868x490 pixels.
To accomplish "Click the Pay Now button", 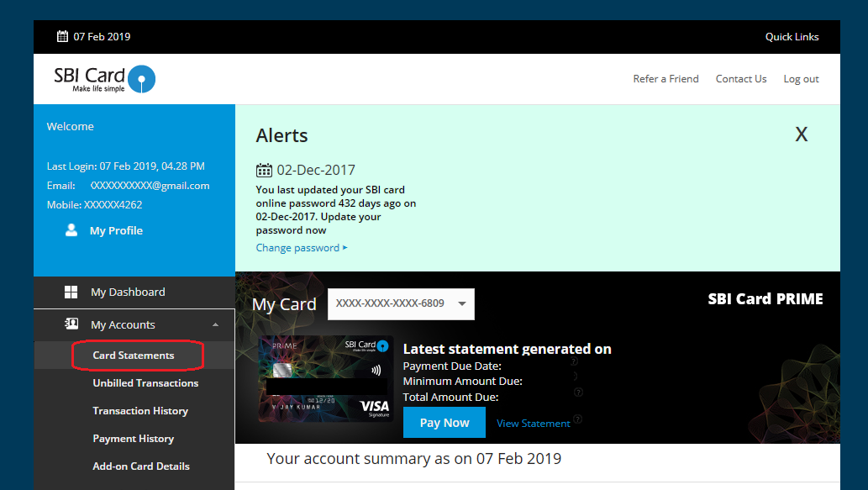I will (445, 423).
